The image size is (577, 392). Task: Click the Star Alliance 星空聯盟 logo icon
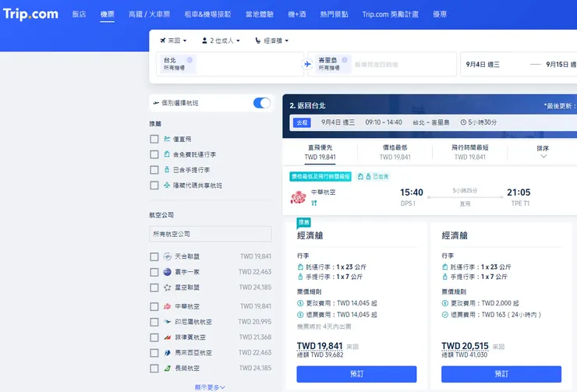coord(167,288)
